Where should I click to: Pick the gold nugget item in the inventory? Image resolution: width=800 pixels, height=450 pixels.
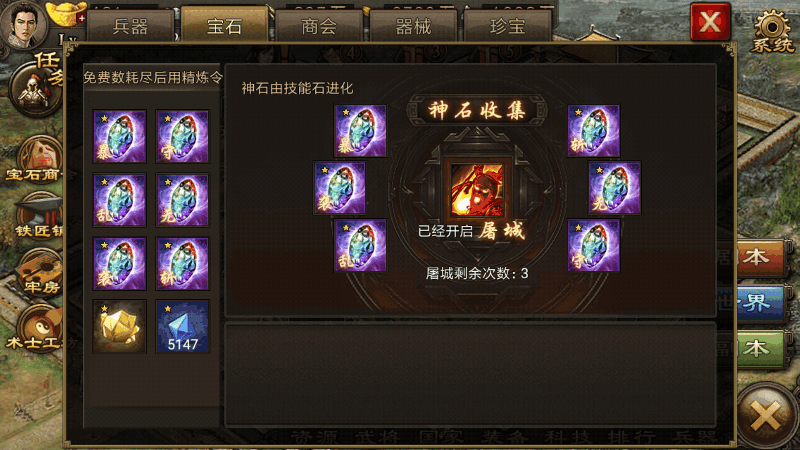(119, 327)
